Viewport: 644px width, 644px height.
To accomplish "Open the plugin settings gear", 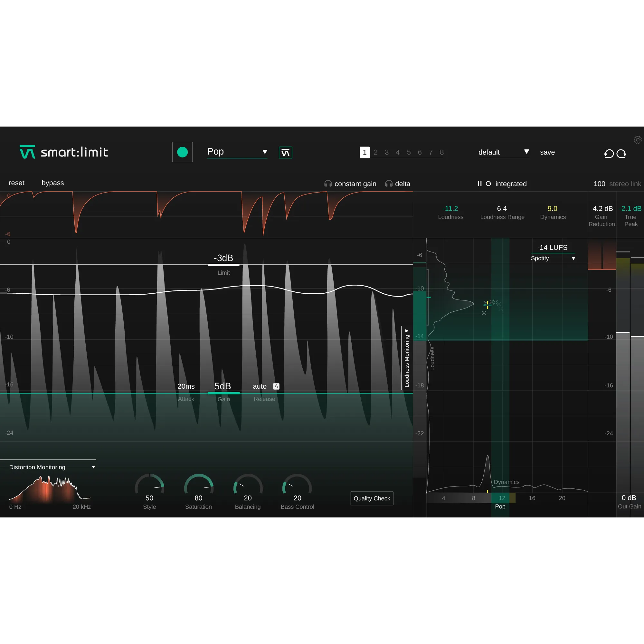I will [638, 140].
